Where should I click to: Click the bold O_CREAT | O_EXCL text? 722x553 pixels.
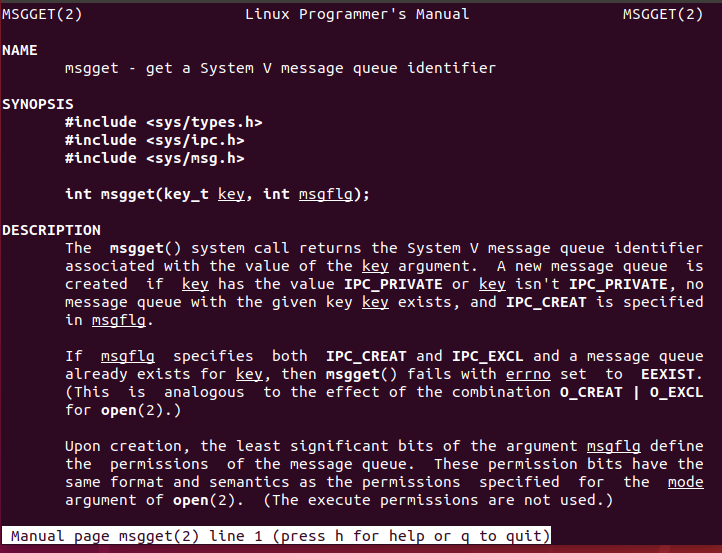point(631,392)
